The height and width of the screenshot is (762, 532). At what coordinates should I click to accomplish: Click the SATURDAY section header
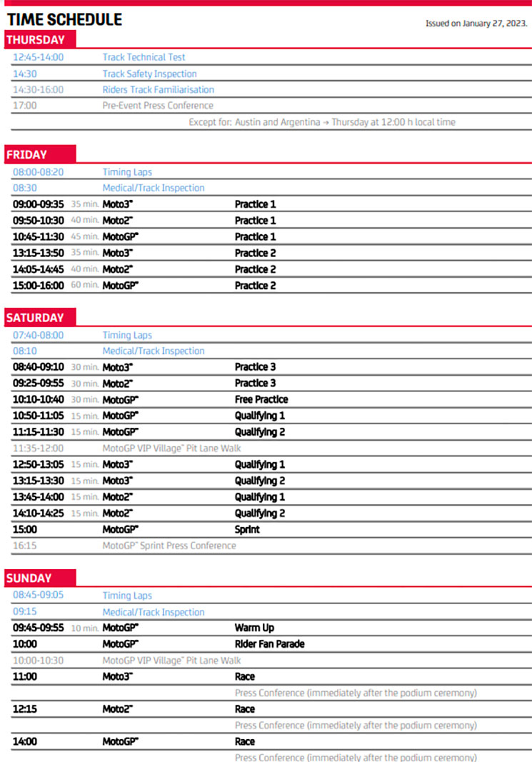[40, 317]
